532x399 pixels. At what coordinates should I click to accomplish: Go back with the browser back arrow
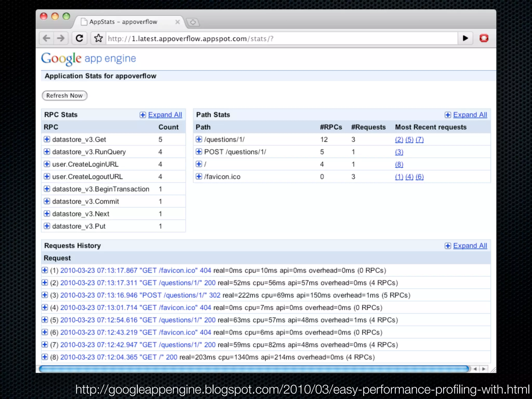[47, 38]
